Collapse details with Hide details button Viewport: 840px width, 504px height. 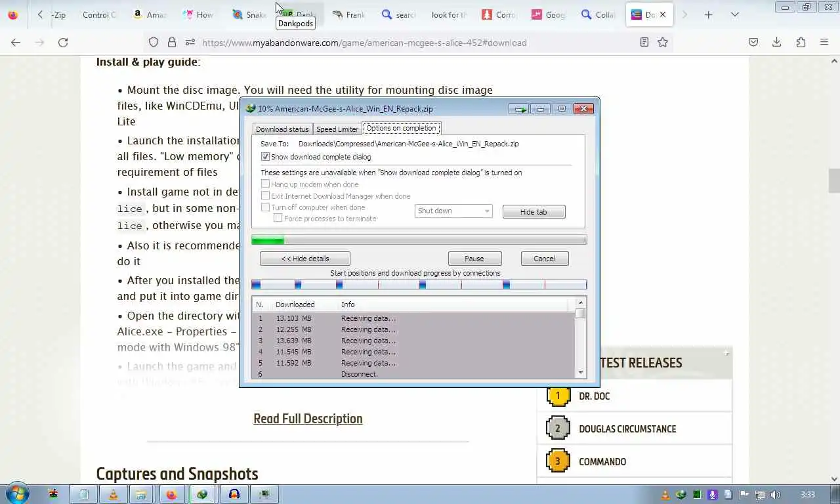(x=305, y=259)
